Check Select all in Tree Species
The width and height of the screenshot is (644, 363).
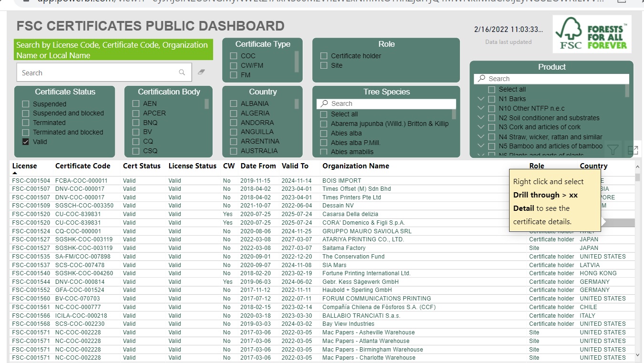click(x=323, y=114)
